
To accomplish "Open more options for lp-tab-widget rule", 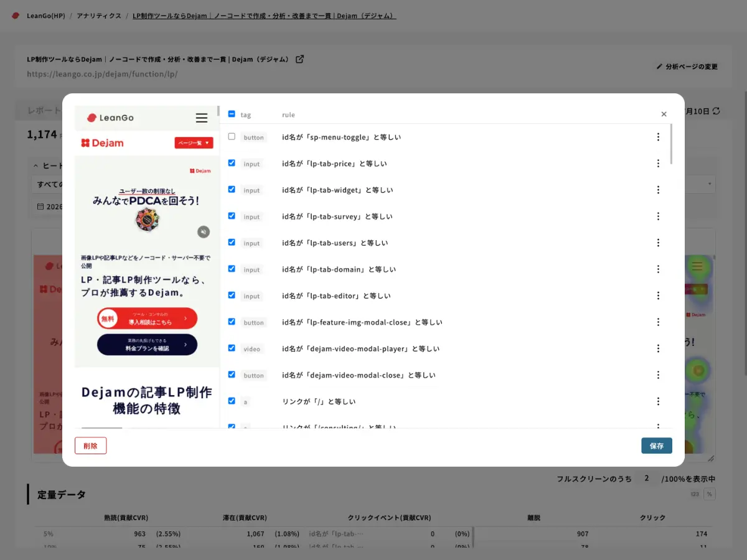I will [x=658, y=190].
